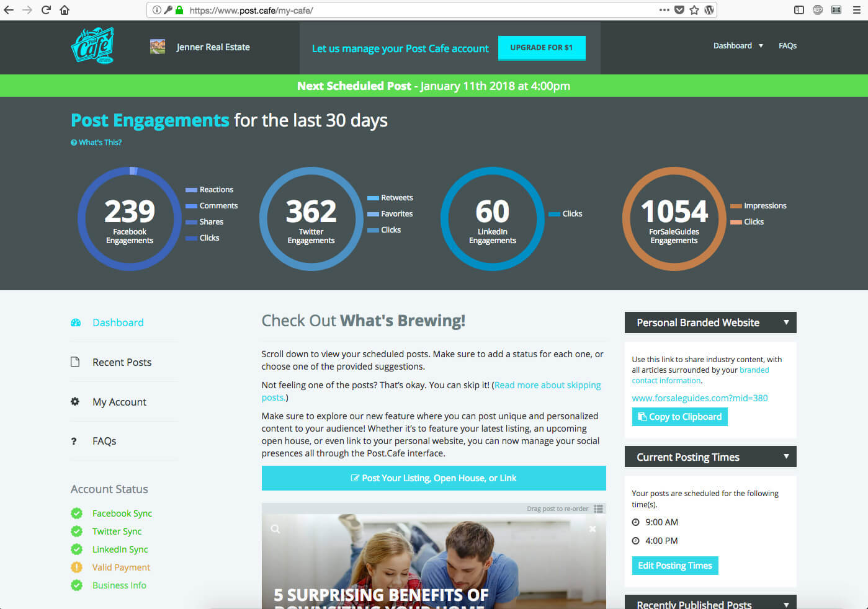This screenshot has height=609, width=868.
Task: Click the magnifier icon on the post image
Action: [x=275, y=529]
